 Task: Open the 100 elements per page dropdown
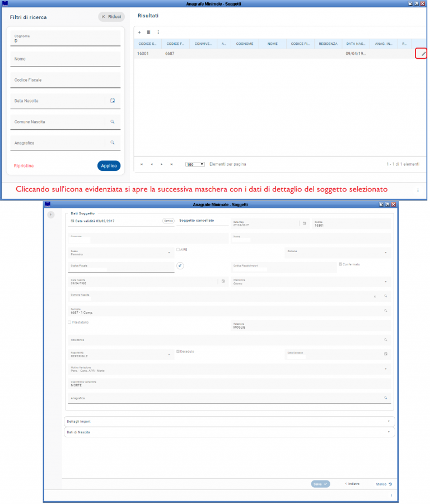pyautogui.click(x=196, y=165)
